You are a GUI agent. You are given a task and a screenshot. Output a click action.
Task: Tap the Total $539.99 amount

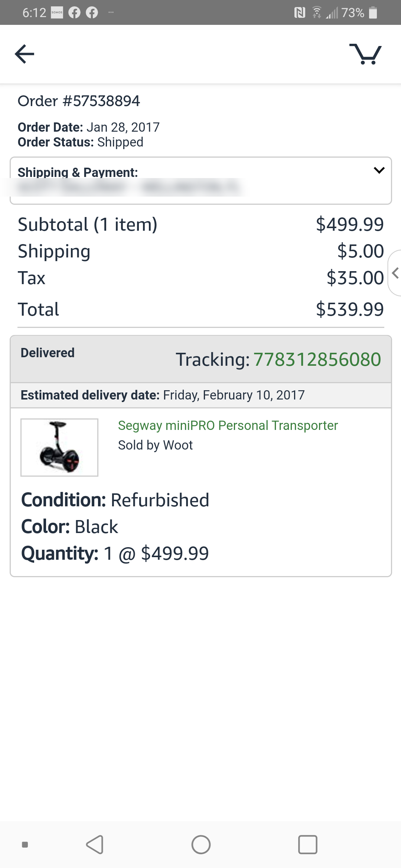click(350, 309)
